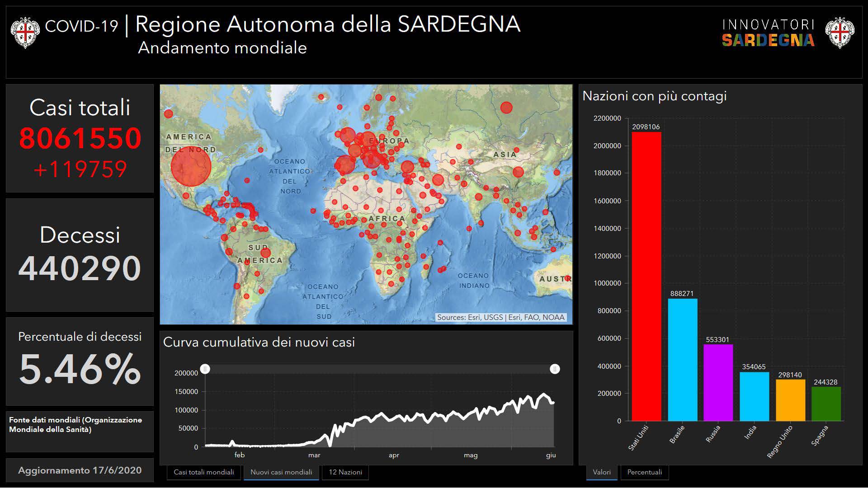The height and width of the screenshot is (488, 868).
Task: Click right handle of chart range slider
Action: (x=555, y=369)
